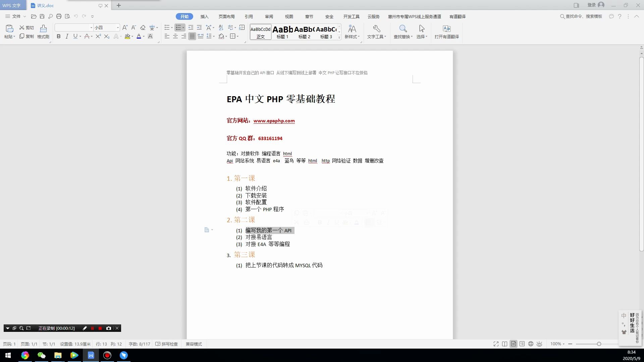Open the 引用 (References) tab
This screenshot has width=644, height=362.
click(249, 16)
